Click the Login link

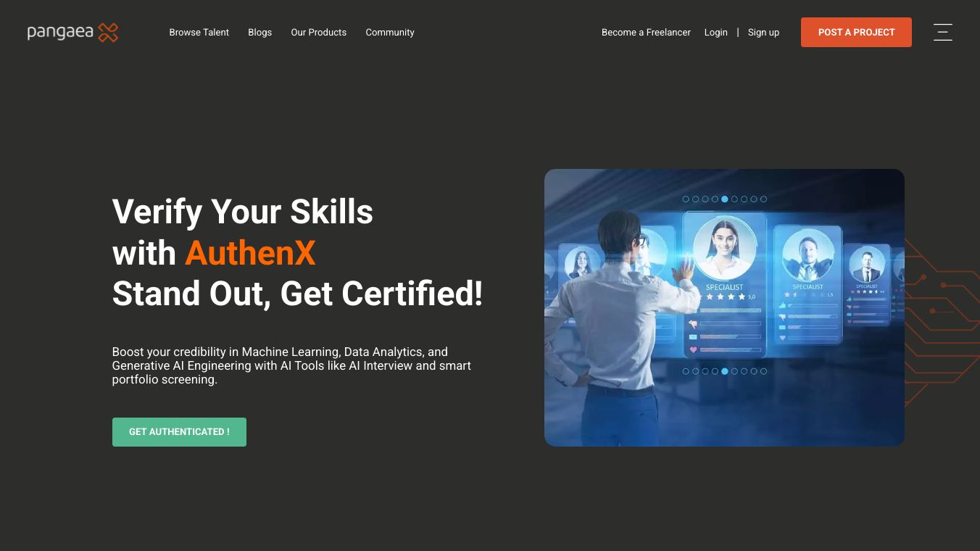(715, 33)
